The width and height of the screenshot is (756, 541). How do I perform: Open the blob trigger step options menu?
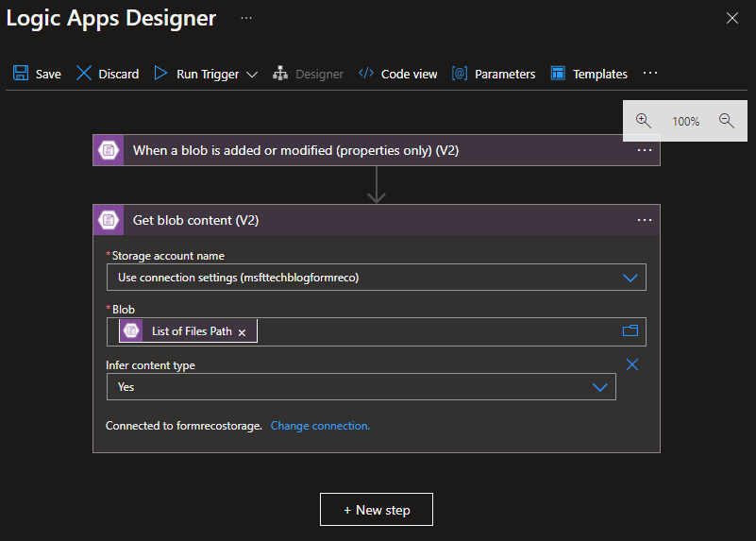645,150
